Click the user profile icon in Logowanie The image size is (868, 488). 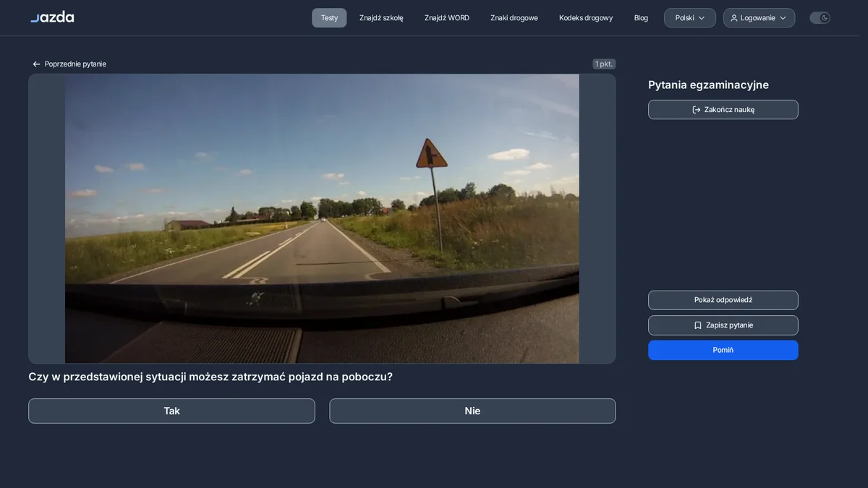tap(734, 18)
